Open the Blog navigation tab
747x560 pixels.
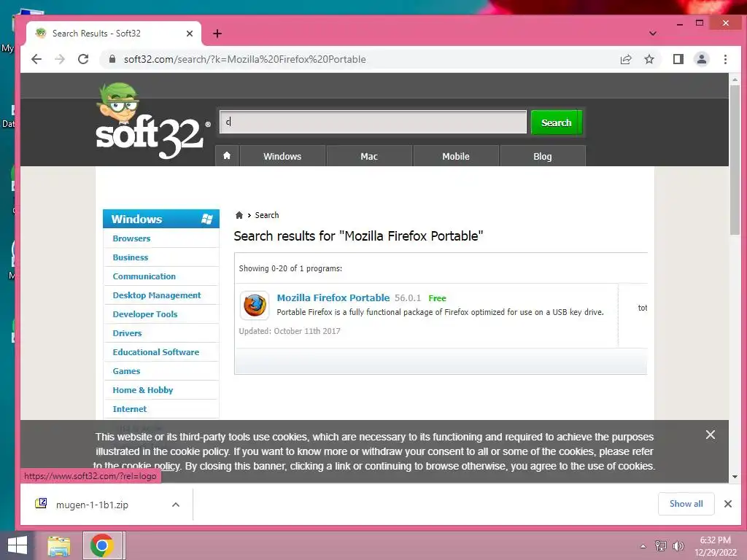tap(543, 156)
